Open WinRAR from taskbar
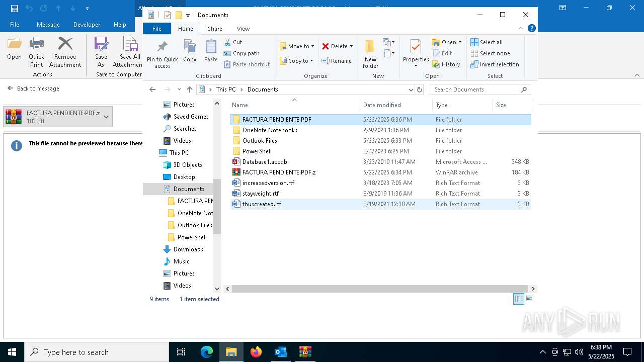This screenshot has width=644, height=362. [x=305, y=352]
